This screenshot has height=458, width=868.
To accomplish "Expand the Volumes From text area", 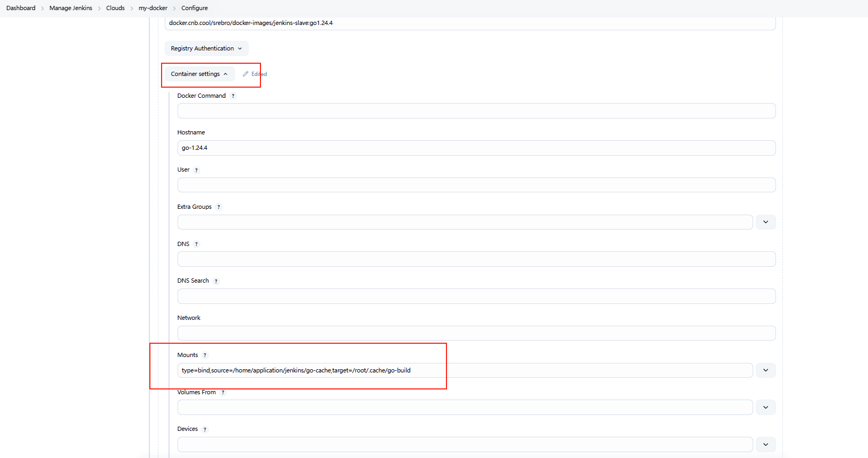I will (765, 408).
